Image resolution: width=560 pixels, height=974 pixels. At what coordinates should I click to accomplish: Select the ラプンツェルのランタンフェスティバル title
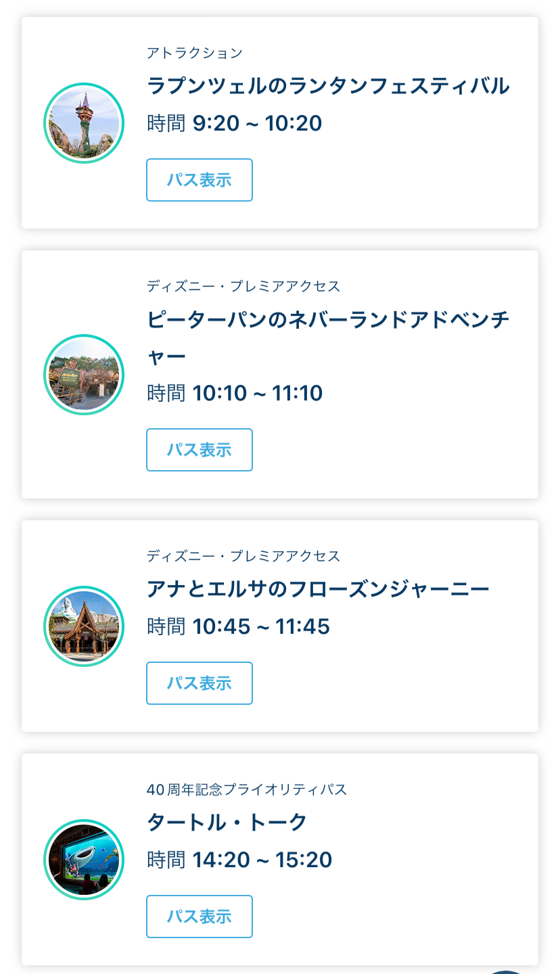(x=328, y=86)
